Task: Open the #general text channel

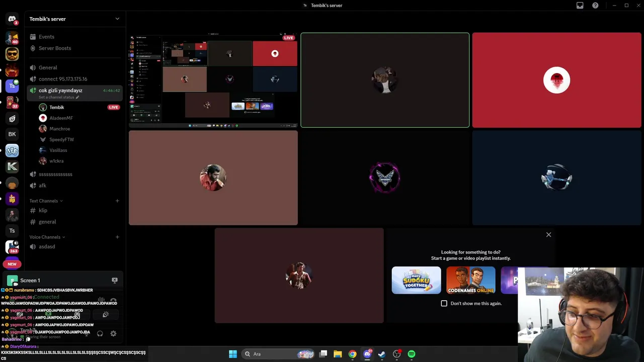Action: coord(74,222)
